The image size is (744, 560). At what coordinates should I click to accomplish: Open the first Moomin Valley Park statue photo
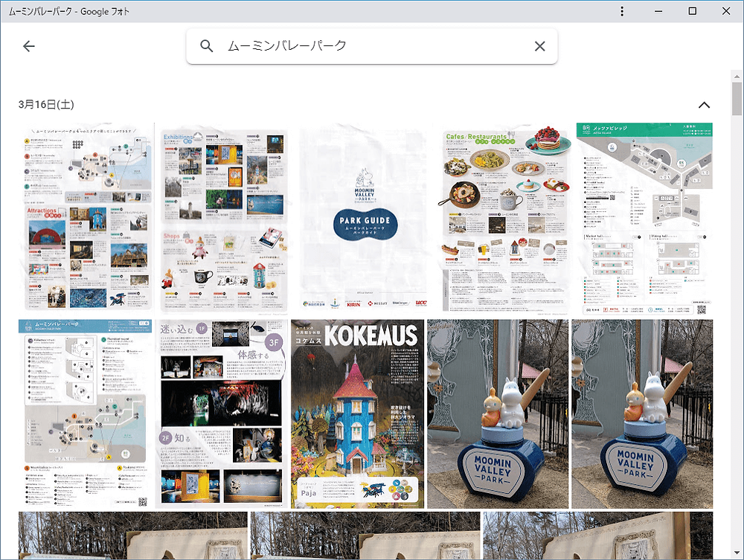pyautogui.click(x=497, y=413)
